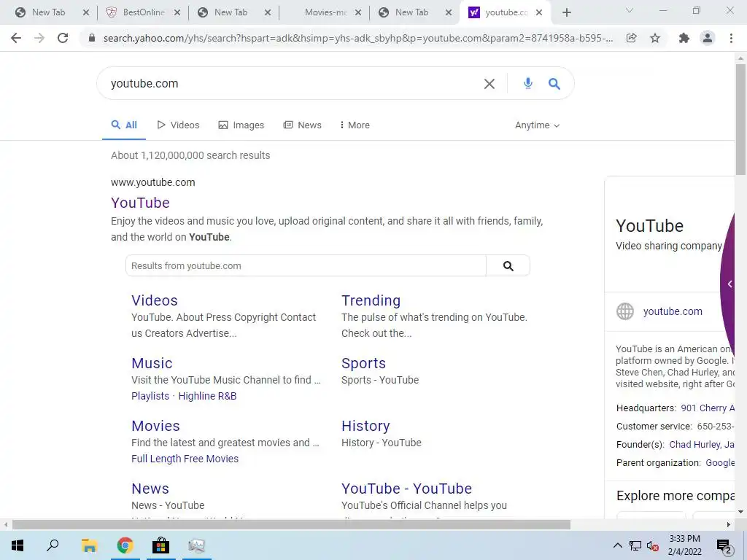Image resolution: width=747 pixels, height=560 pixels.
Task: Switch to the BestOnline tab
Action: [x=143, y=12]
